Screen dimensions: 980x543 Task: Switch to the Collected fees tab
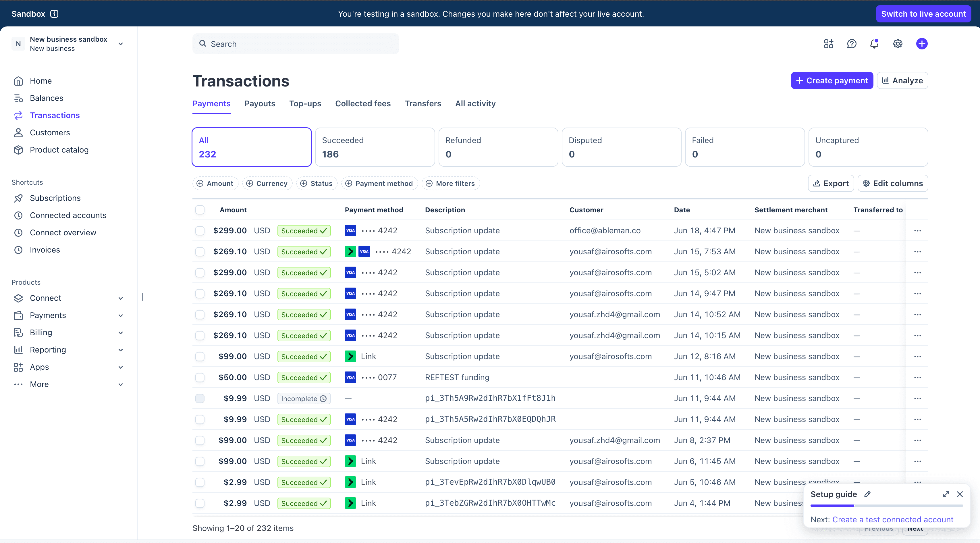[363, 103]
